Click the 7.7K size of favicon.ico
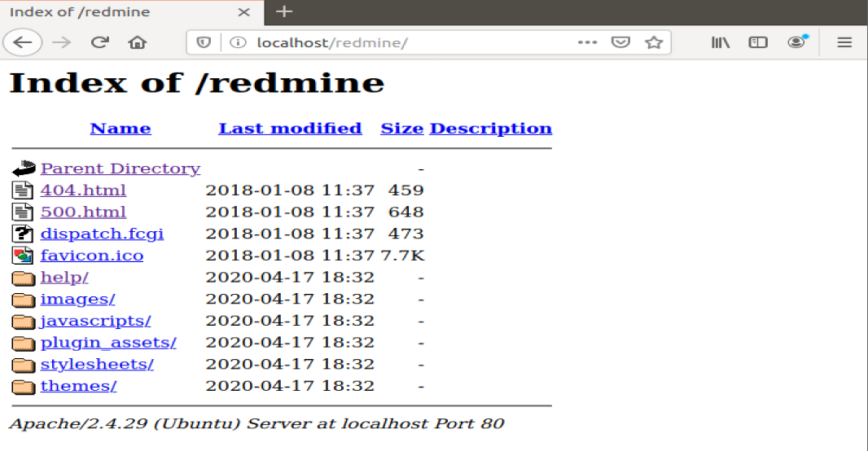The image size is (868, 451). point(402,256)
